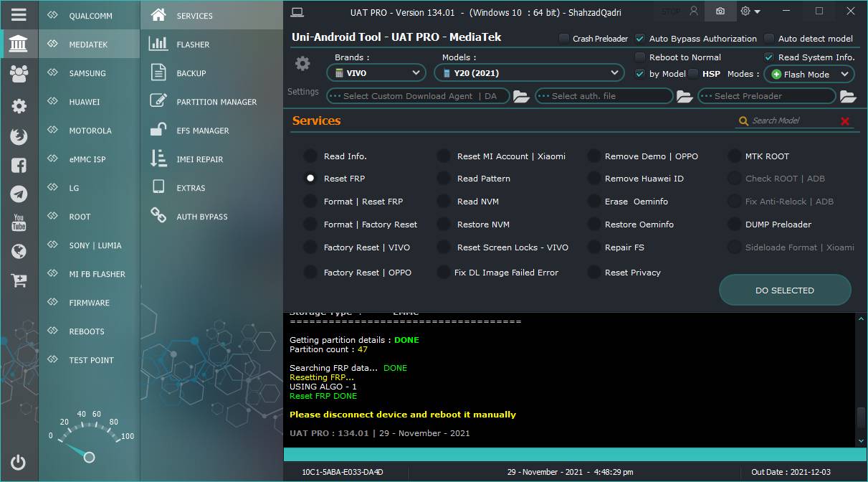Browse for preloader folder icon
Viewport: 868px width, 482px height.
848,96
